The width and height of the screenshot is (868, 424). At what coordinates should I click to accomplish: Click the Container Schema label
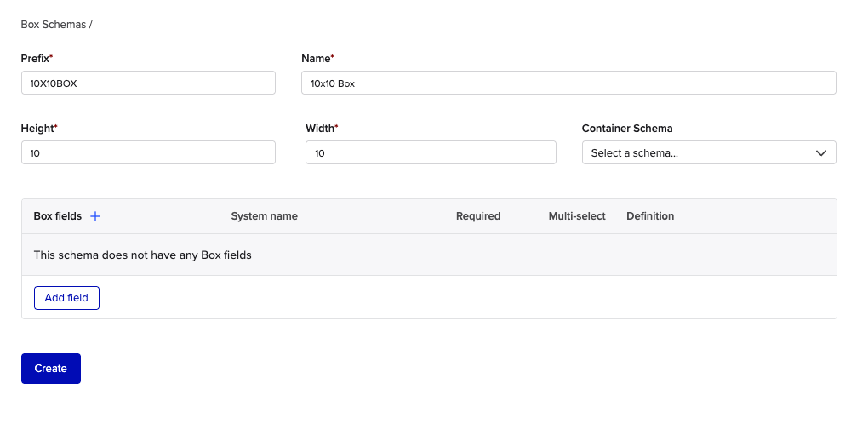pos(627,129)
